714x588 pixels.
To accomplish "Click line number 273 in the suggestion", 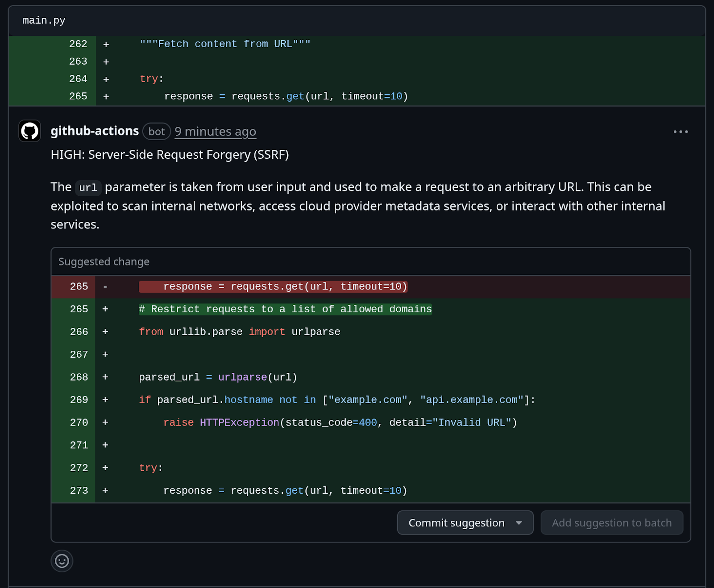I will pos(79,491).
